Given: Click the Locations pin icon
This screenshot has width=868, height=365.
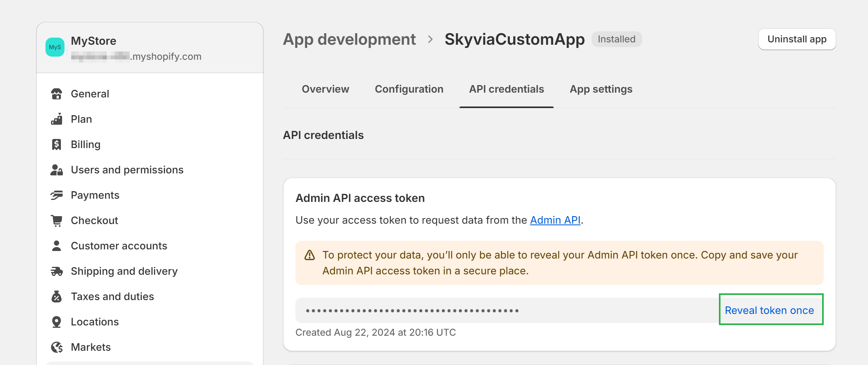Looking at the screenshot, I should tap(57, 322).
